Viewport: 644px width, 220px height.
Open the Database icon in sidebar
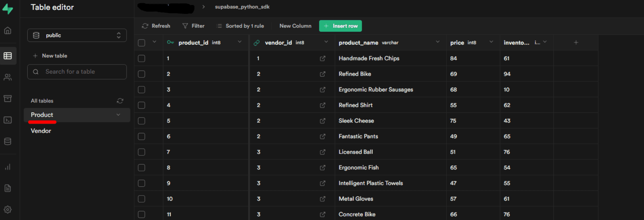[8, 141]
